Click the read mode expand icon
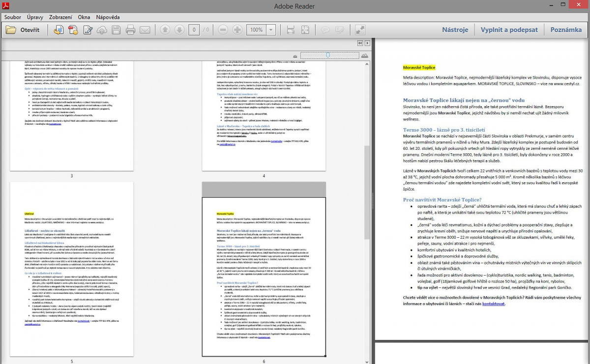This screenshot has width=590, height=364. [360, 29]
